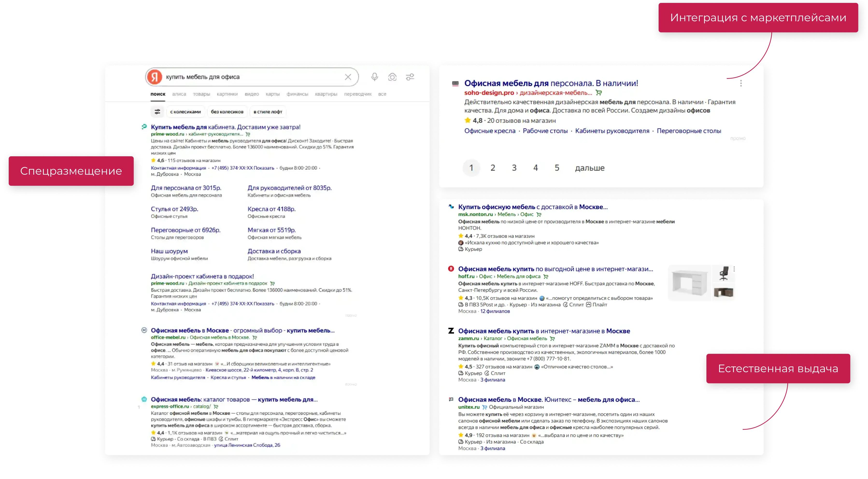Switch to the 'картинки' tab
The width and height of the screenshot is (868, 479).
click(227, 94)
